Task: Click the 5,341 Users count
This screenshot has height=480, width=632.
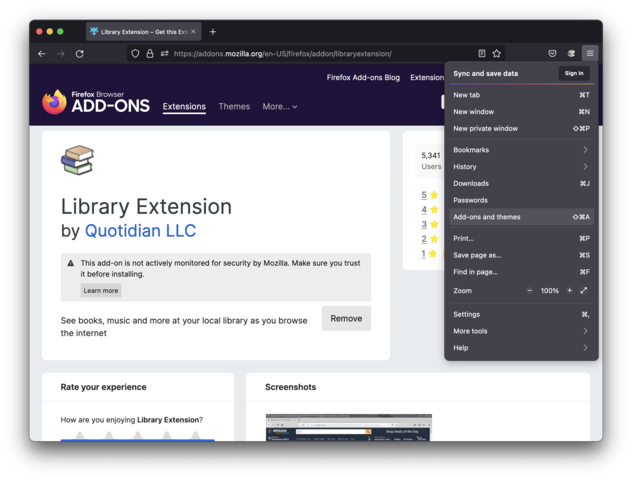Action: pos(431,161)
